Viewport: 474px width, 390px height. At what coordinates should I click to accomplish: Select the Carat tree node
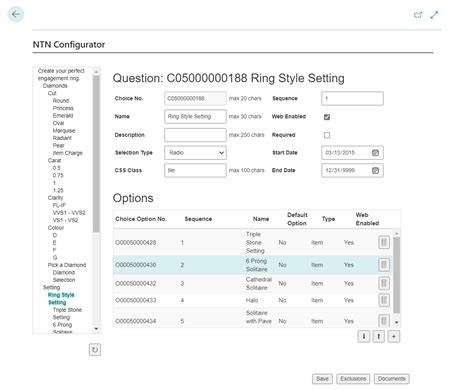[x=54, y=160]
